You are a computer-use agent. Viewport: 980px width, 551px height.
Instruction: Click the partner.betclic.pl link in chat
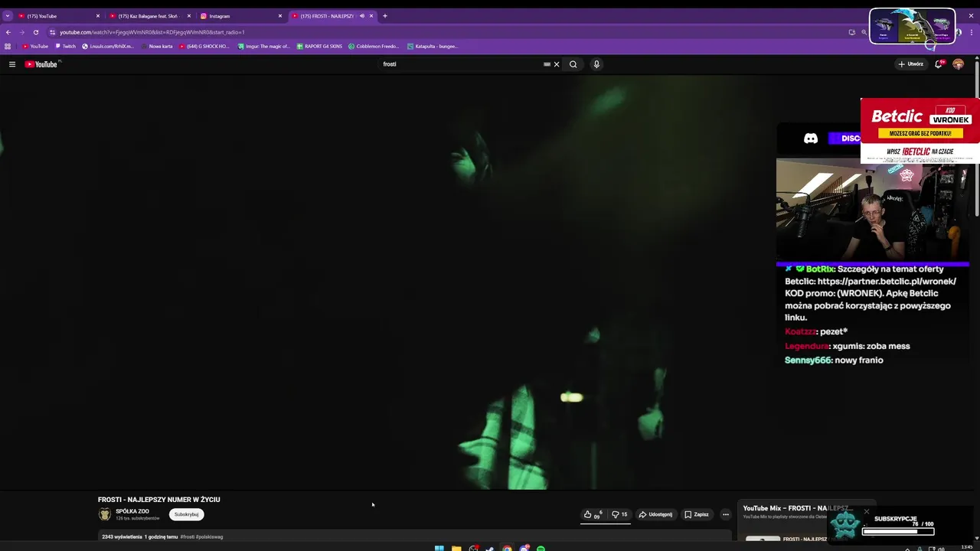tap(887, 281)
